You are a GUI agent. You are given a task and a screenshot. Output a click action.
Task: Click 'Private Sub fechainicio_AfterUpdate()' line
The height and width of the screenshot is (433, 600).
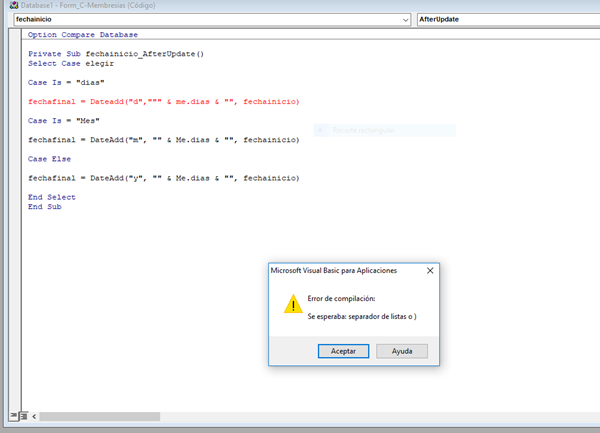click(x=116, y=54)
